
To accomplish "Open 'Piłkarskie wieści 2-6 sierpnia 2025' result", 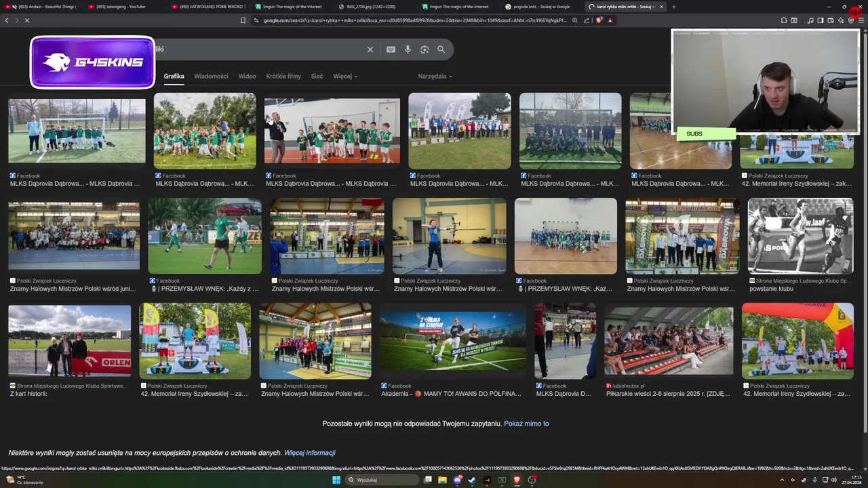I will [668, 394].
